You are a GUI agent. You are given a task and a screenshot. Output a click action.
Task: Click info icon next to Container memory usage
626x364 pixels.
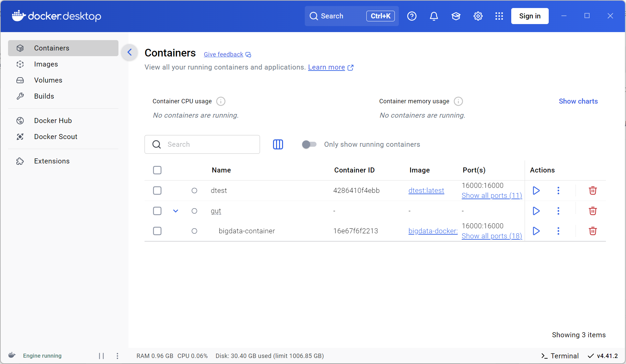pyautogui.click(x=458, y=101)
